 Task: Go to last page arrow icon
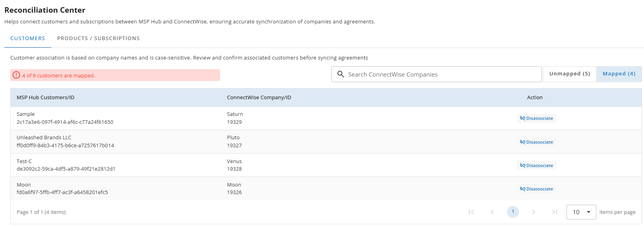click(x=555, y=212)
